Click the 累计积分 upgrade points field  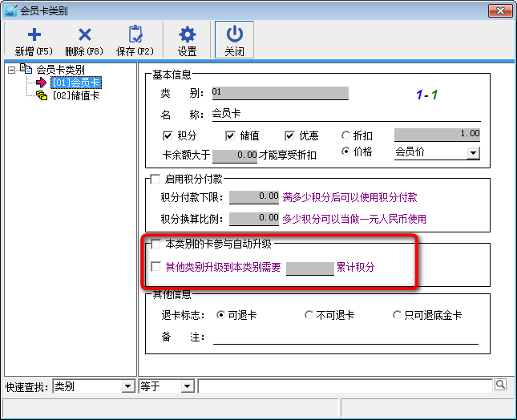pyautogui.click(x=310, y=268)
